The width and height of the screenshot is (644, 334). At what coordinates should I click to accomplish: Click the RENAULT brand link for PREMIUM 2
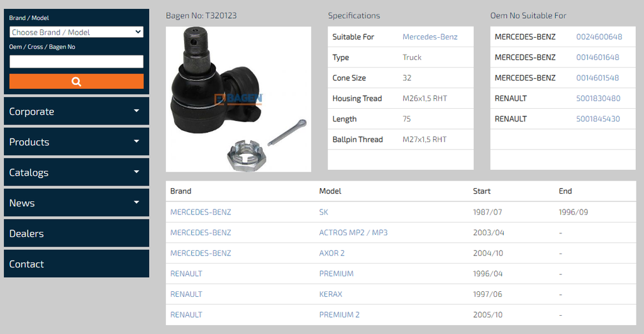(186, 315)
